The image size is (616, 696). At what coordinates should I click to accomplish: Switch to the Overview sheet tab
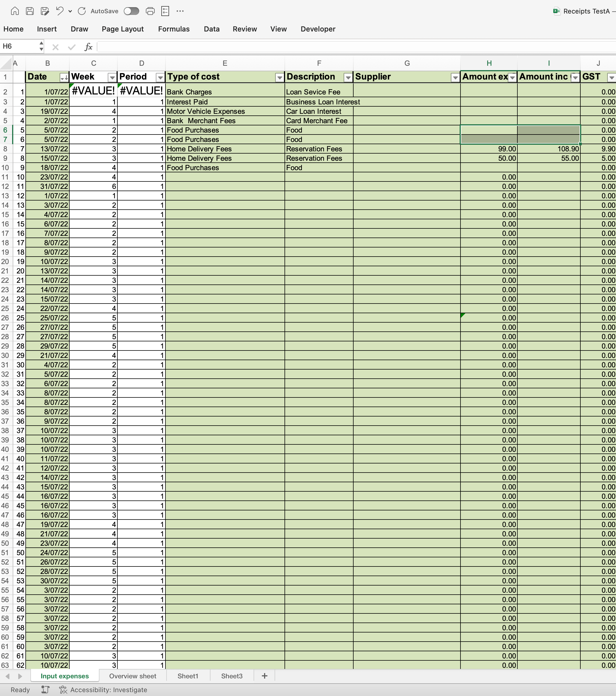(133, 676)
